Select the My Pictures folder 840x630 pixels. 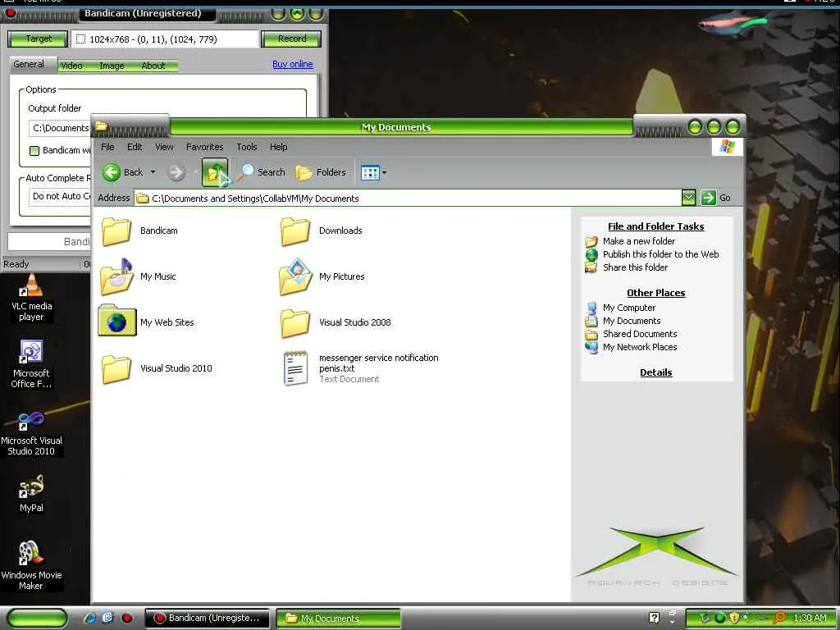322,276
